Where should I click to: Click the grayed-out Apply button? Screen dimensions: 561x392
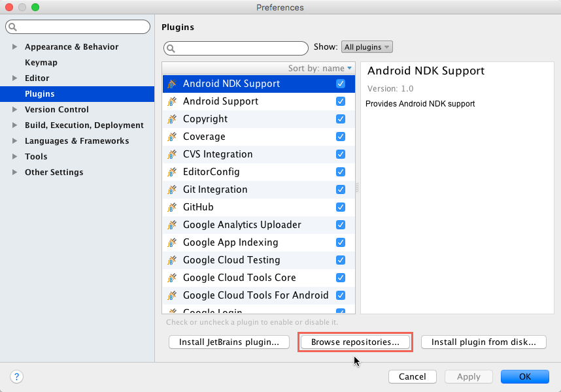468,376
